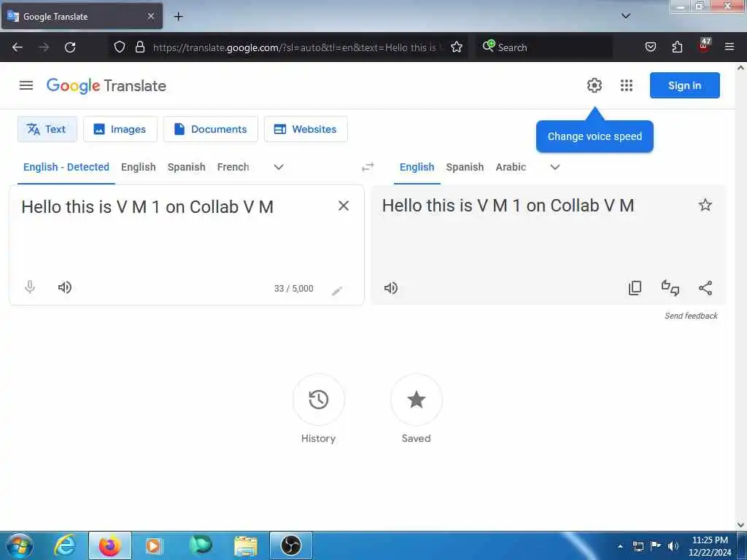Click the Firefox address bar URL

click(x=295, y=47)
